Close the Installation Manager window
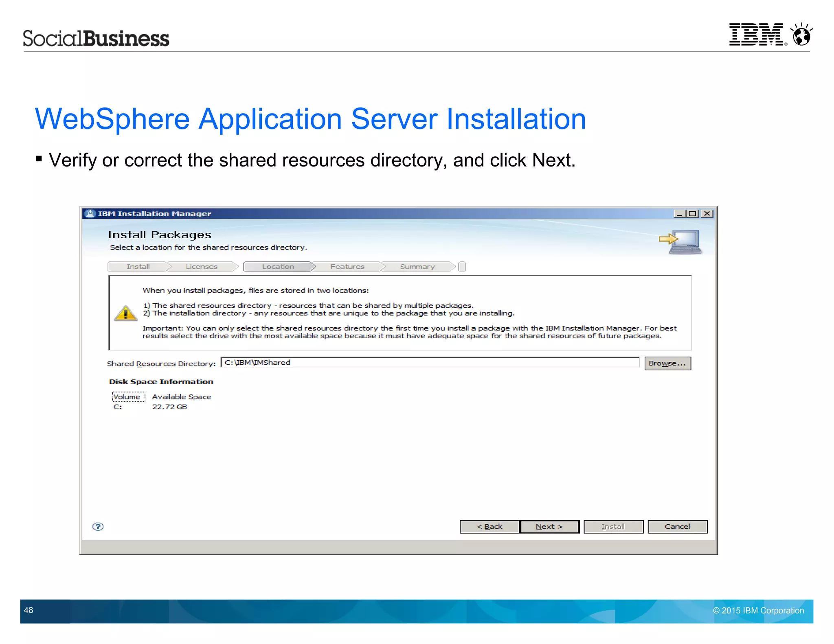 707,213
